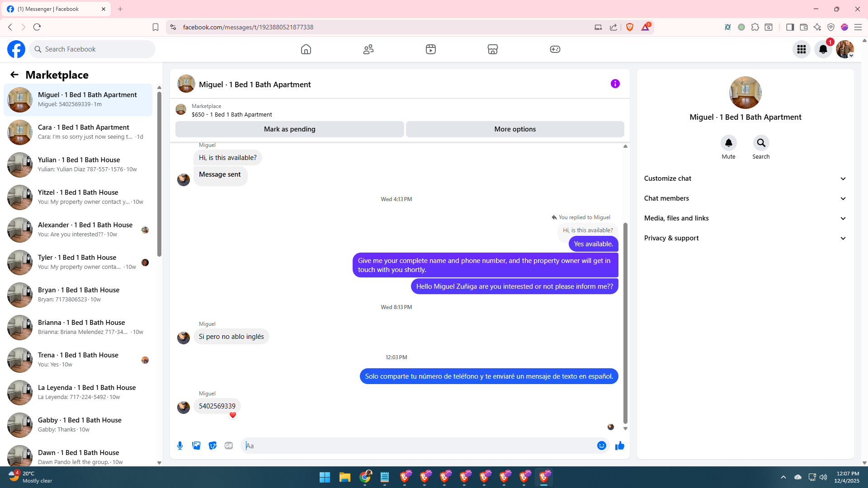Expand Media, files and links section

745,218
